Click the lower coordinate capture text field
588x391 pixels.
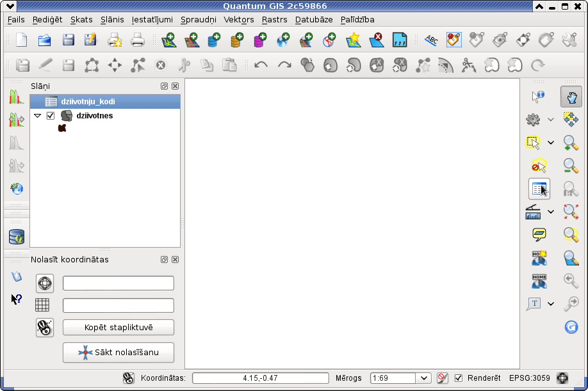click(x=118, y=306)
